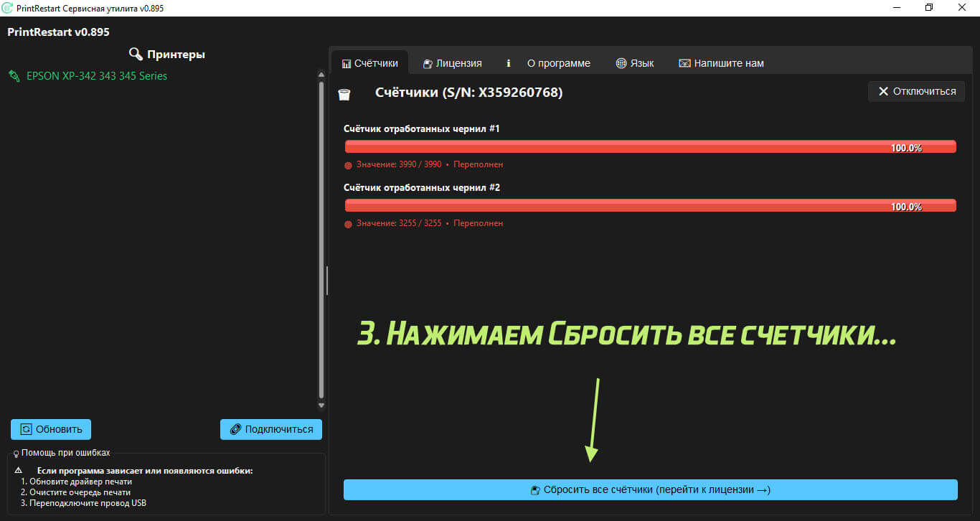Click the label Счётчик отработанных чернил #2

[x=422, y=187]
